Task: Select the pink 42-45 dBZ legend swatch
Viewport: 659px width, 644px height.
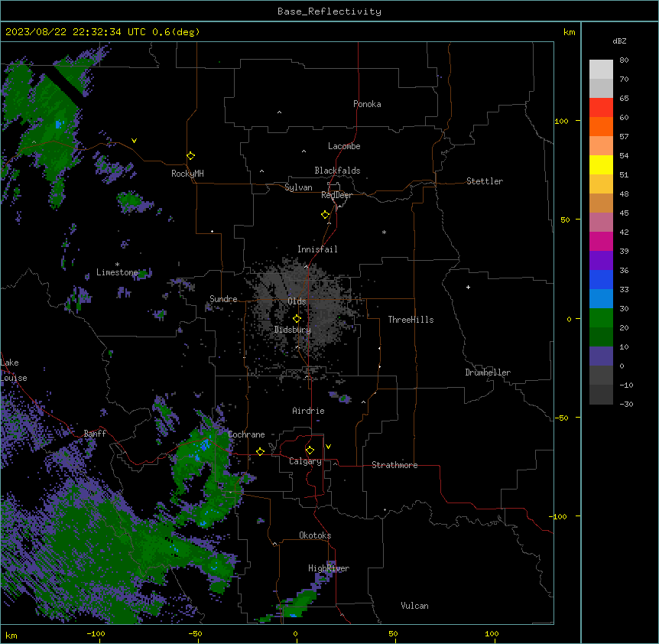Action: coord(601,223)
